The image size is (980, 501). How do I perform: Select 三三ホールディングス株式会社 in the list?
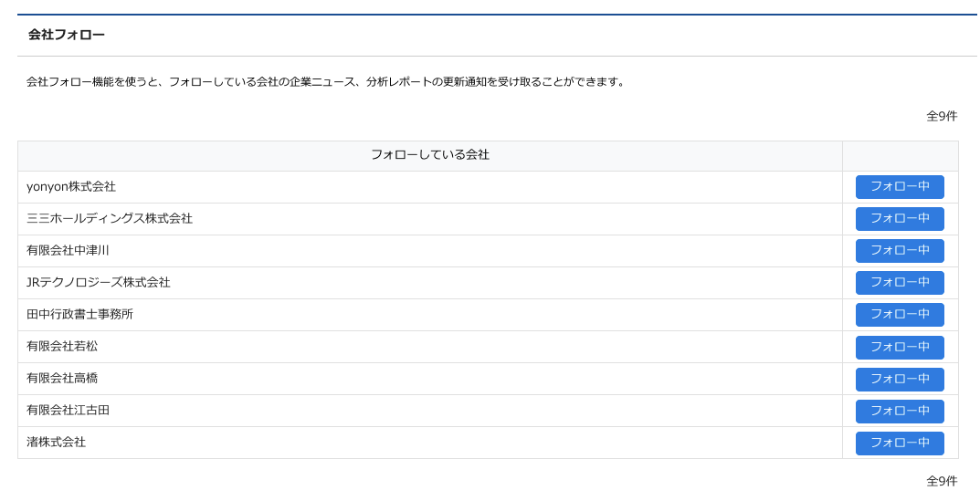110,219
